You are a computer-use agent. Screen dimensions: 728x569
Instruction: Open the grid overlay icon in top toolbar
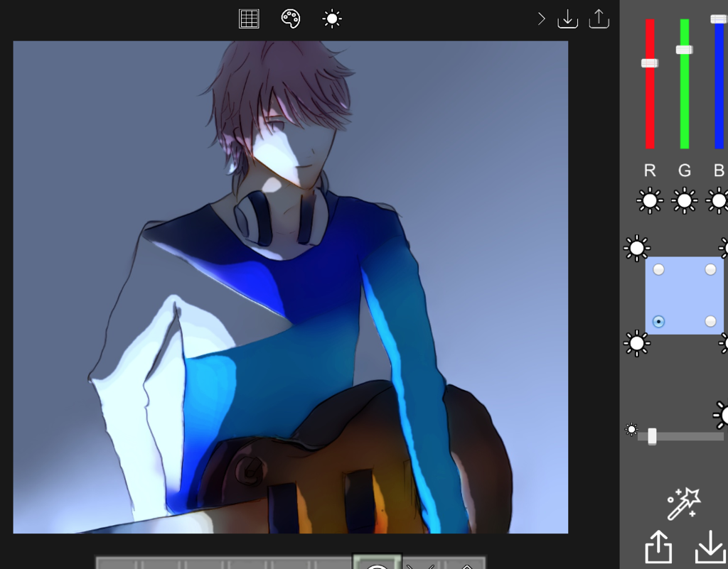pos(249,19)
